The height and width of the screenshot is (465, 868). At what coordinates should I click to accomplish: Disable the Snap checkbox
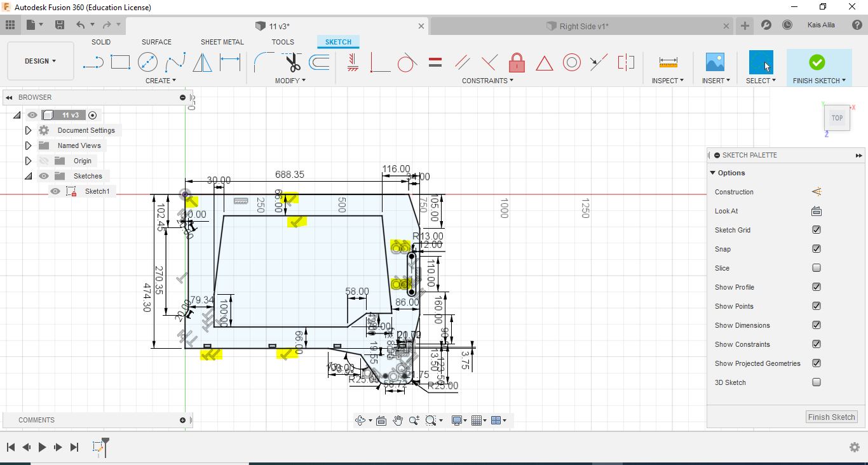click(x=817, y=249)
